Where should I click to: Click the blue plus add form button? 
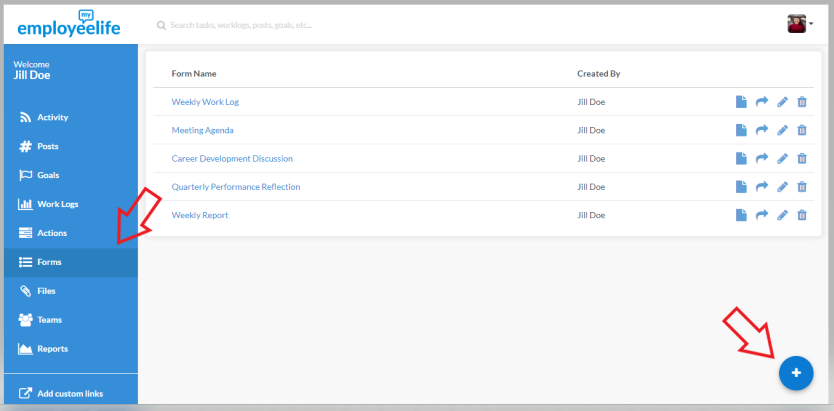[x=796, y=373]
